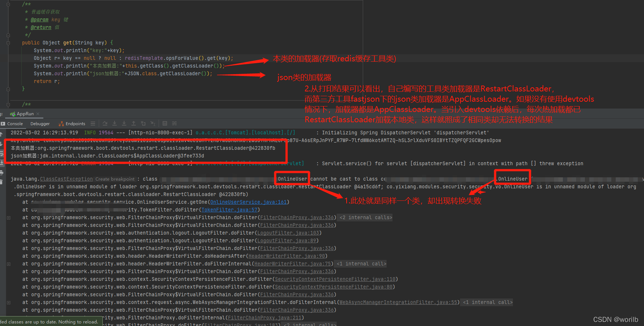
Task: Click the Print console output icon
Action: tap(1, 173)
